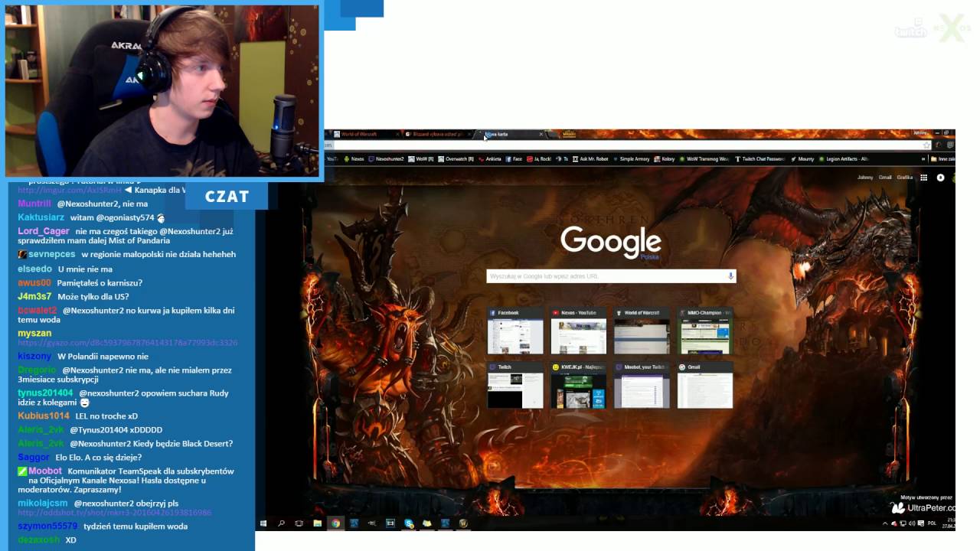Click the Johnny profile link
980x551 pixels.
pos(865,178)
